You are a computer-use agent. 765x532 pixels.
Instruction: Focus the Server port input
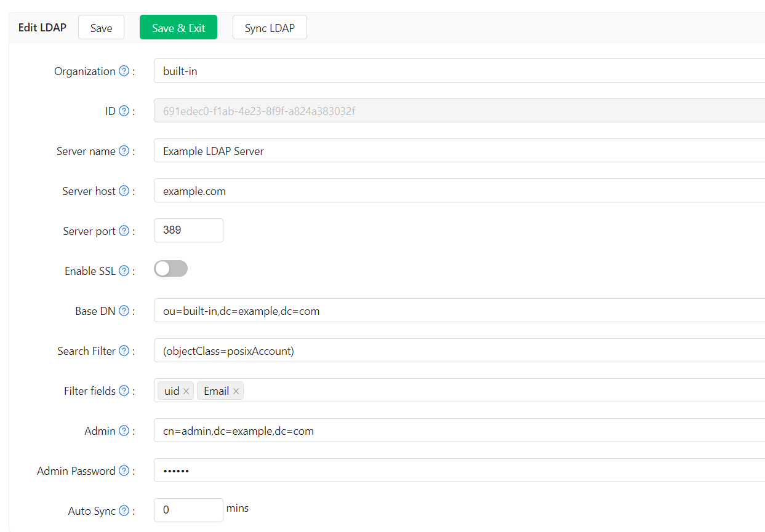pos(188,230)
